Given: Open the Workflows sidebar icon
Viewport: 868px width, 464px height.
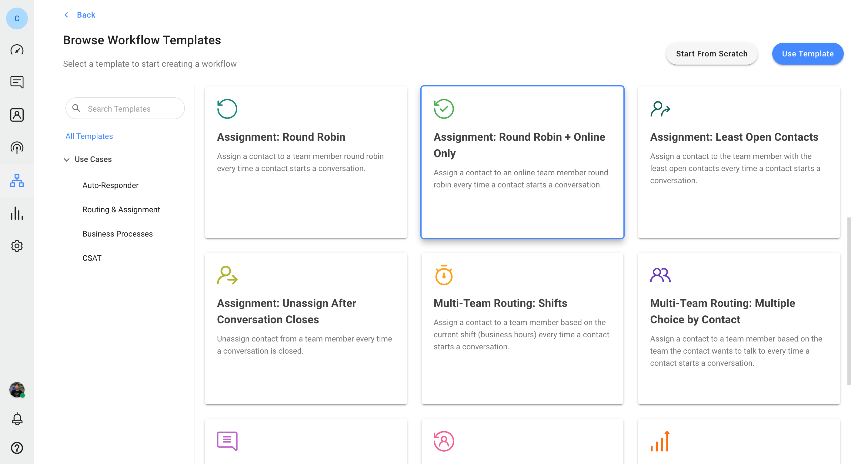Looking at the screenshot, I should point(17,180).
